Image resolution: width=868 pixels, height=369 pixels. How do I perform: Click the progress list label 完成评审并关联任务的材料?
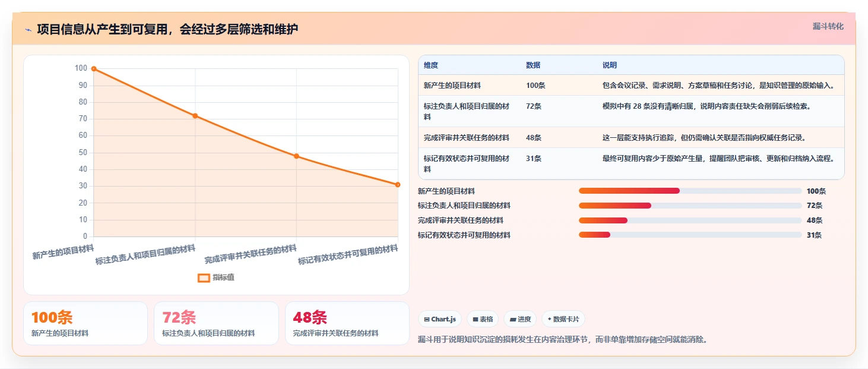(x=461, y=220)
